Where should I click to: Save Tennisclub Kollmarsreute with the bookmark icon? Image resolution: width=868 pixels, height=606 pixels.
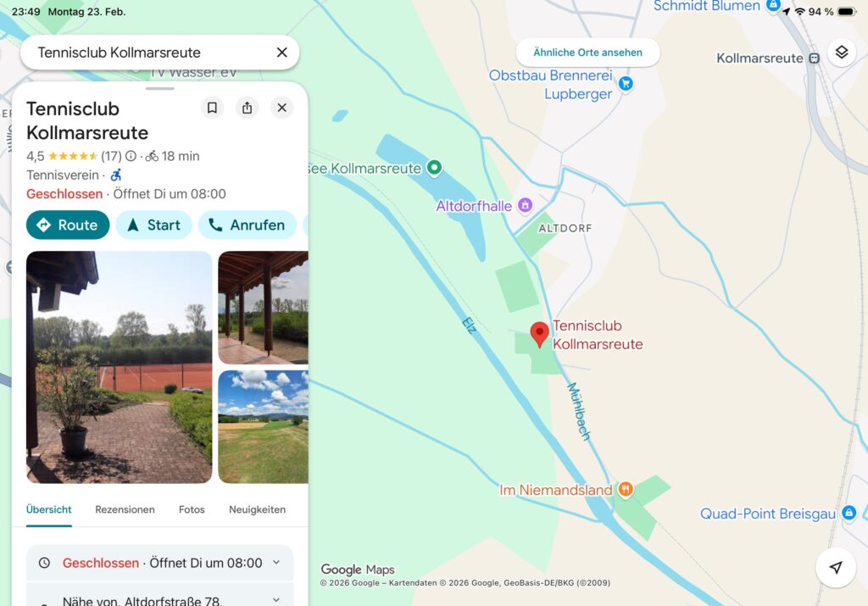(212, 108)
